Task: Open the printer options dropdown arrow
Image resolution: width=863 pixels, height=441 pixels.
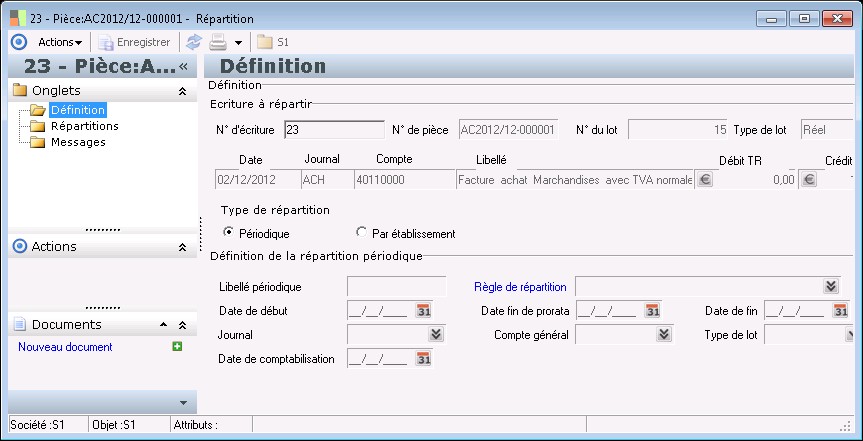Action: [238, 43]
